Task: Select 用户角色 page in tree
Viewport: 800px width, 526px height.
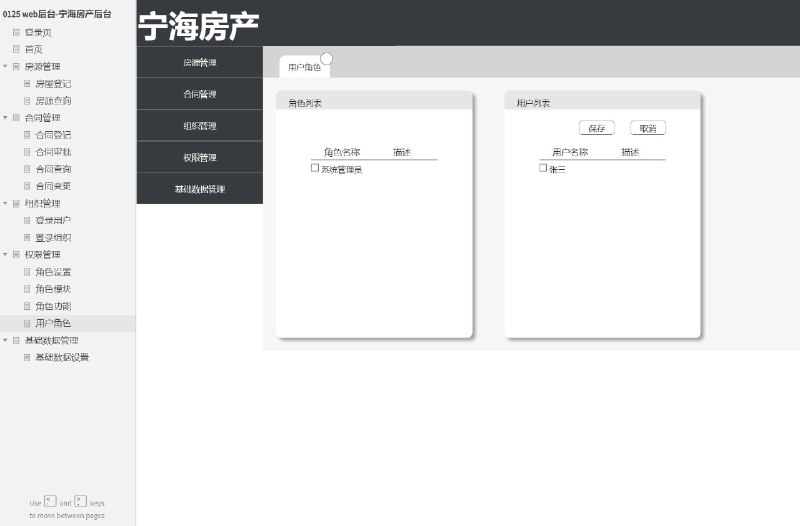Action: point(53,323)
